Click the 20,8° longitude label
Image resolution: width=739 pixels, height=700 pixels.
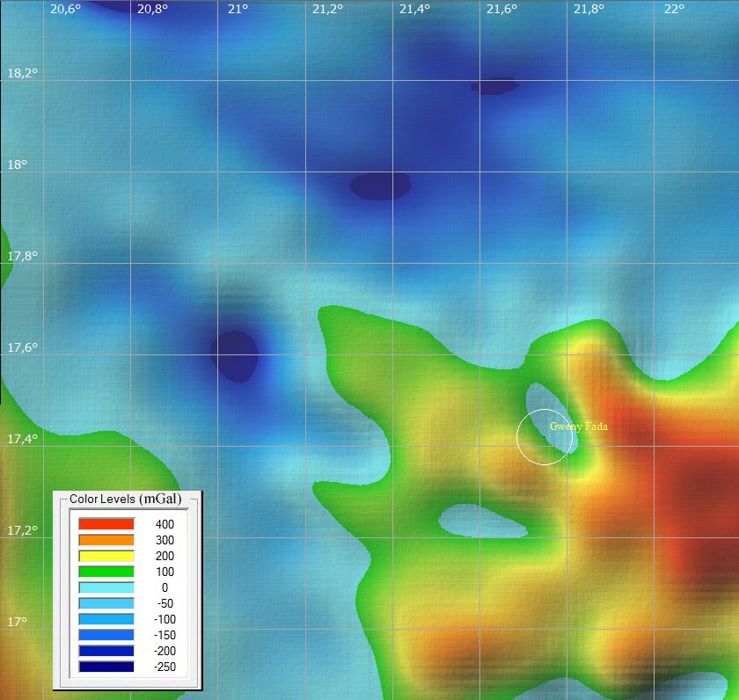click(x=153, y=9)
